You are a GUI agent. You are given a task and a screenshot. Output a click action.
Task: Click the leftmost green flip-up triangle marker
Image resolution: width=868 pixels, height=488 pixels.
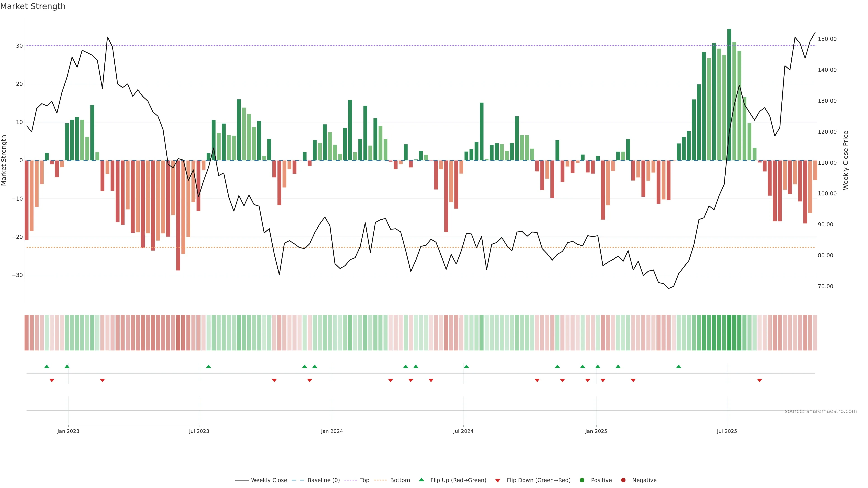pos(47,366)
